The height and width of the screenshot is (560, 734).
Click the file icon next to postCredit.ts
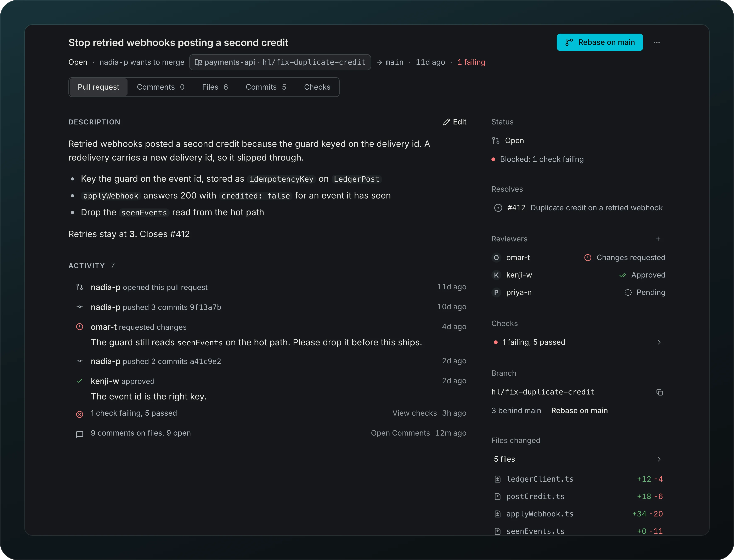pos(497,497)
